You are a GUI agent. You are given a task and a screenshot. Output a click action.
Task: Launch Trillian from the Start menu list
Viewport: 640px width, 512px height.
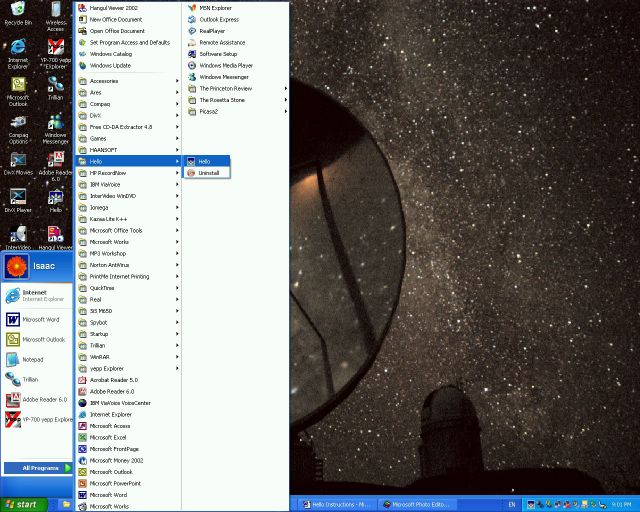click(x=37, y=379)
